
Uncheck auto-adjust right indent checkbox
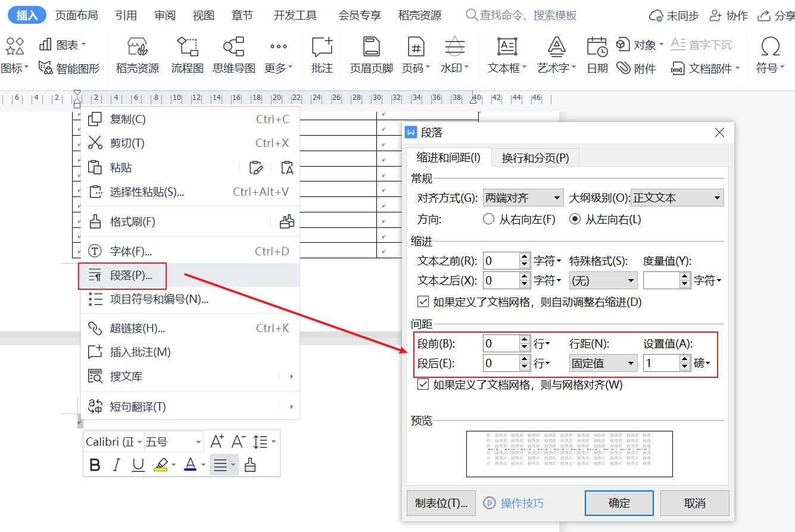[423, 302]
